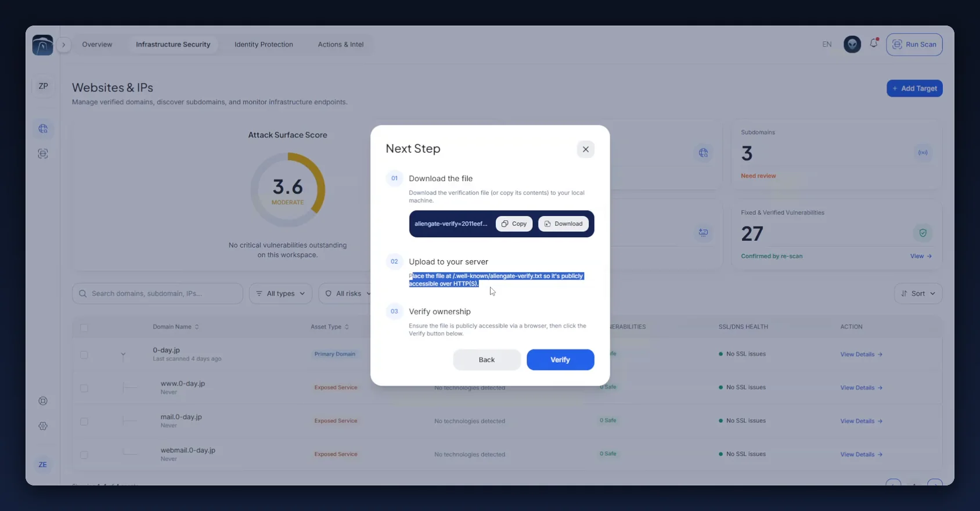Open the support lifebuoy icon in sidebar
This screenshot has height=511, width=980.
pyautogui.click(x=43, y=401)
